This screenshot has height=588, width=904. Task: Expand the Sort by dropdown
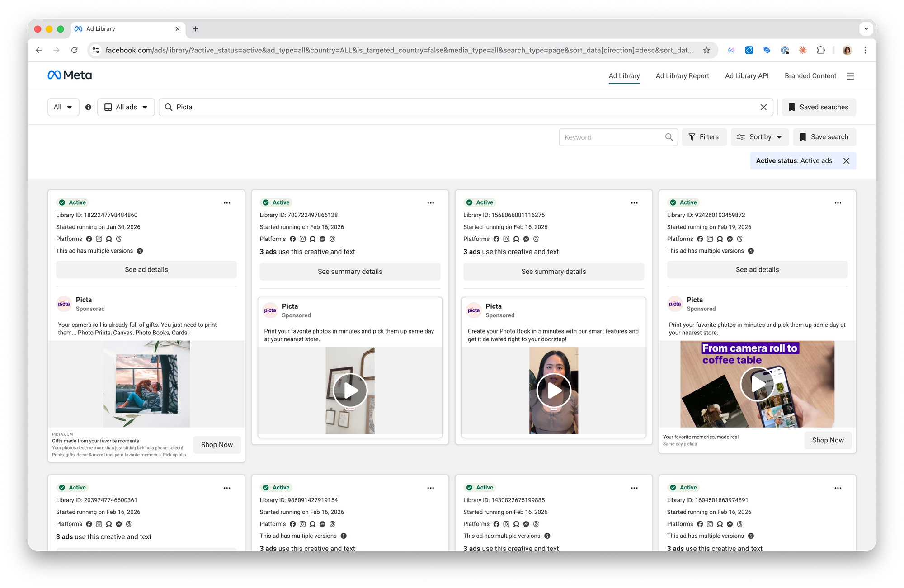point(759,137)
